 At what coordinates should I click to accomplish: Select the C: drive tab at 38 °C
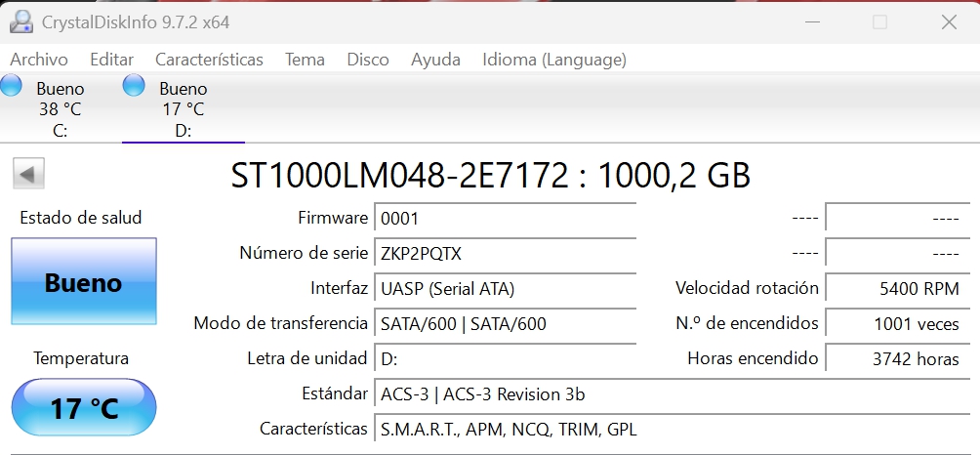[x=61, y=108]
